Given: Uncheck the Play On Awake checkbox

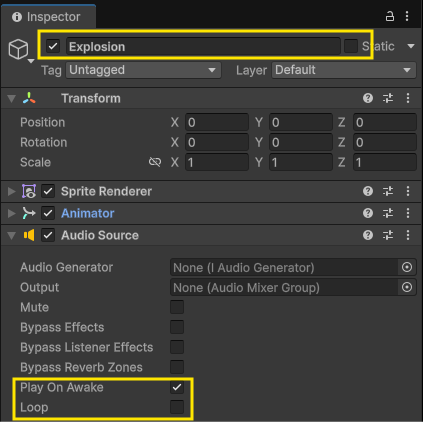Looking at the screenshot, I should point(177,387).
